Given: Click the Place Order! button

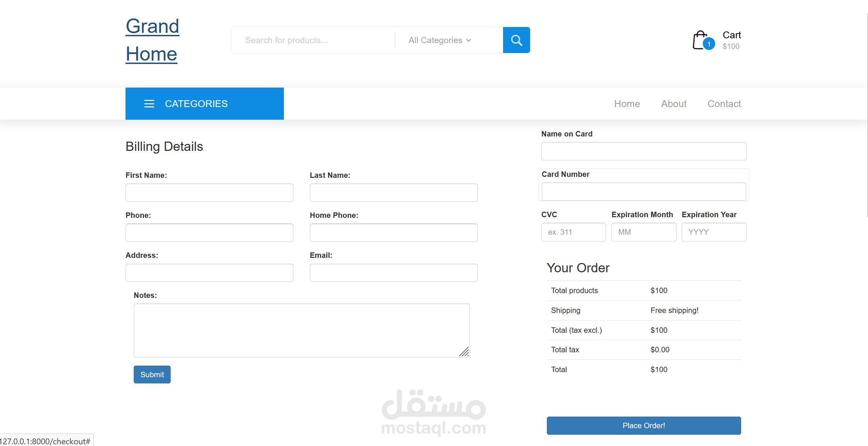Looking at the screenshot, I should click(x=643, y=425).
